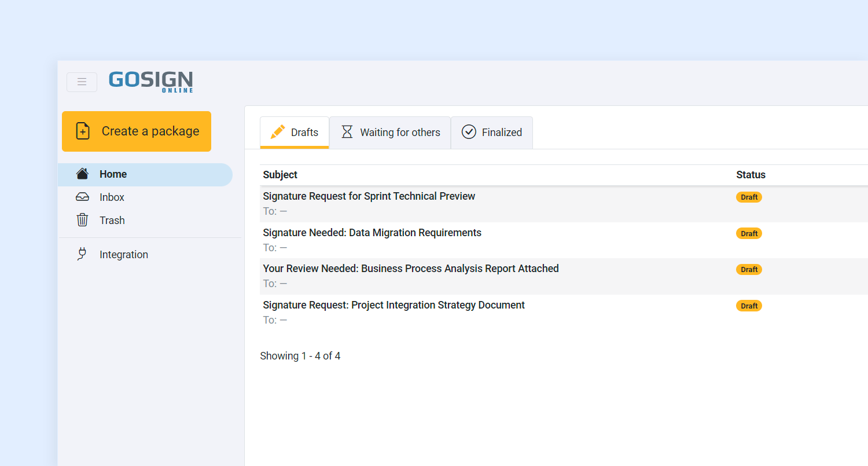The height and width of the screenshot is (466, 868).
Task: Open the Data Migration Requirements draft
Action: (x=372, y=233)
